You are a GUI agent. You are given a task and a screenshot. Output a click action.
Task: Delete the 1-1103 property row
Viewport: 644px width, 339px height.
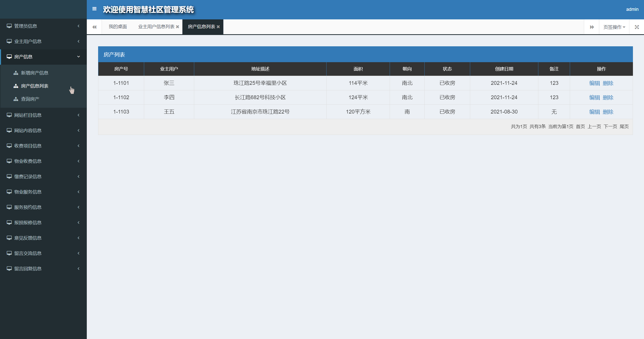pyautogui.click(x=608, y=112)
